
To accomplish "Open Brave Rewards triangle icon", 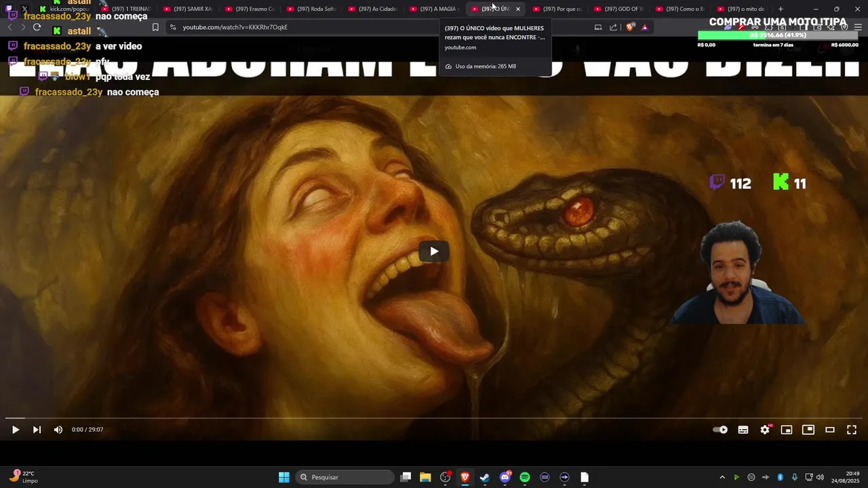I will click(644, 27).
